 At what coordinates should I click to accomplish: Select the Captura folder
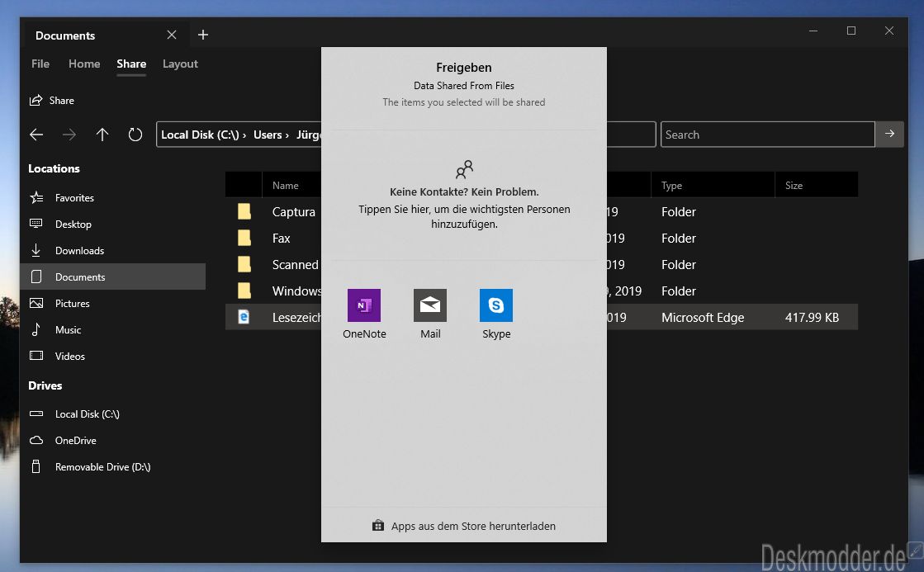(542, 212)
